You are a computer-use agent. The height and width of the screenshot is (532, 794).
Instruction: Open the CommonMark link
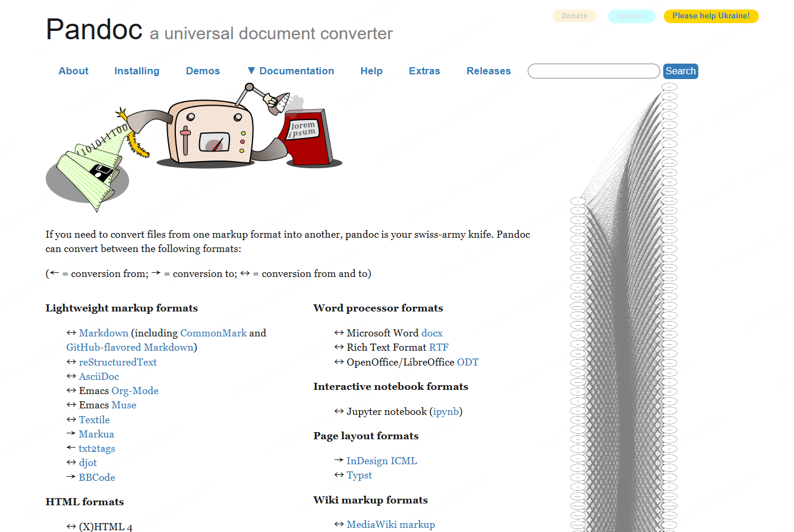pyautogui.click(x=213, y=333)
